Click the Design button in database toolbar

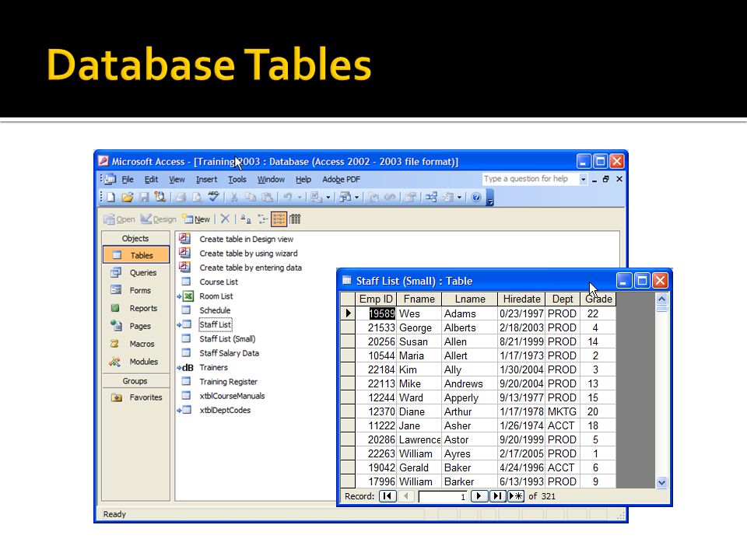point(159,219)
